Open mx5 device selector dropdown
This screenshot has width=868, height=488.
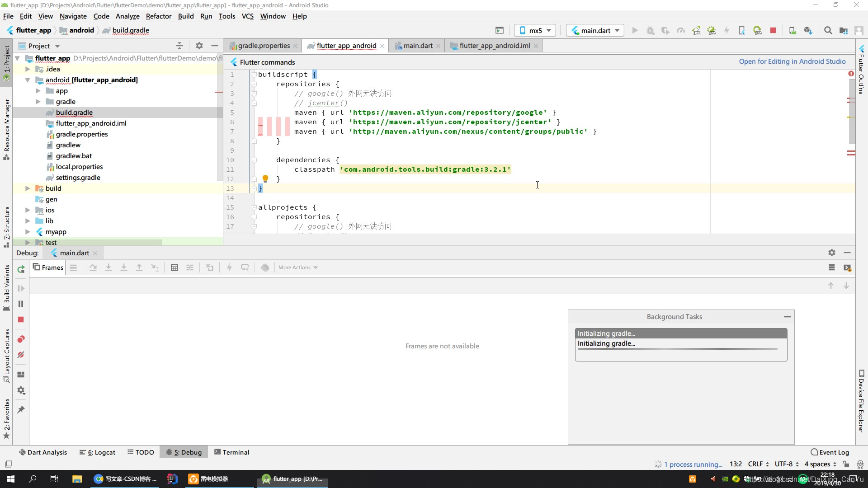(x=535, y=30)
